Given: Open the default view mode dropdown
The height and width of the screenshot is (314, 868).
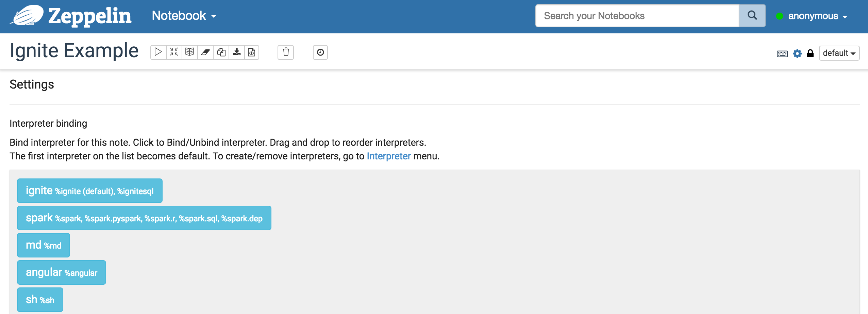Looking at the screenshot, I should [839, 53].
